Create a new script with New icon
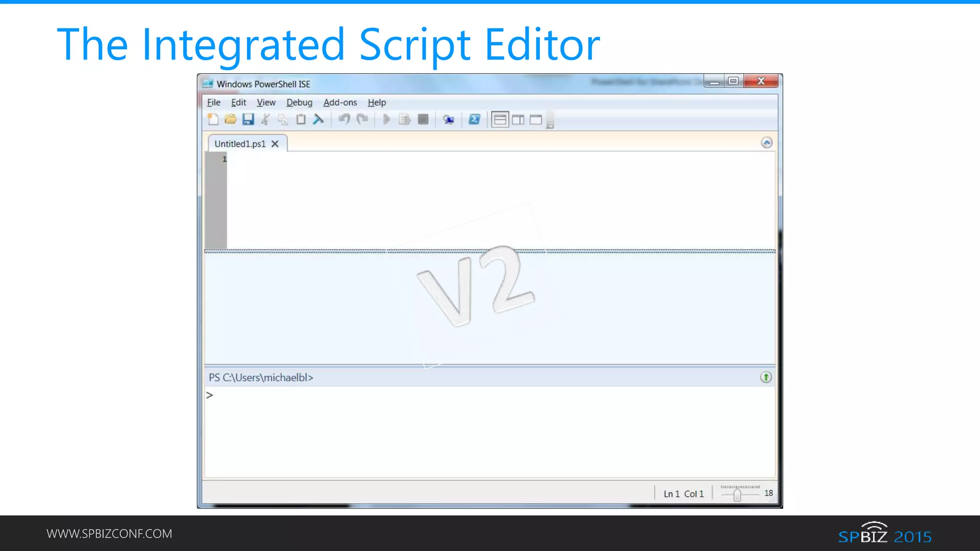 213,120
